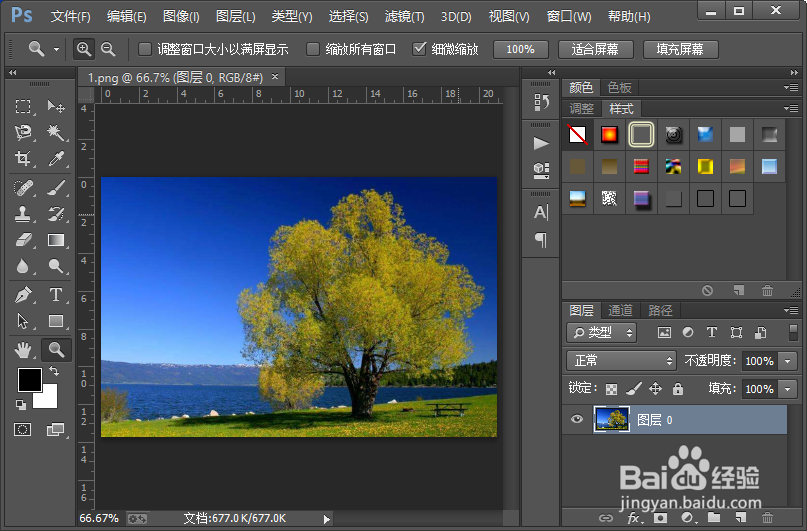The width and height of the screenshot is (807, 531).
Task: Open the Color panel flyout menu
Action: (791, 87)
